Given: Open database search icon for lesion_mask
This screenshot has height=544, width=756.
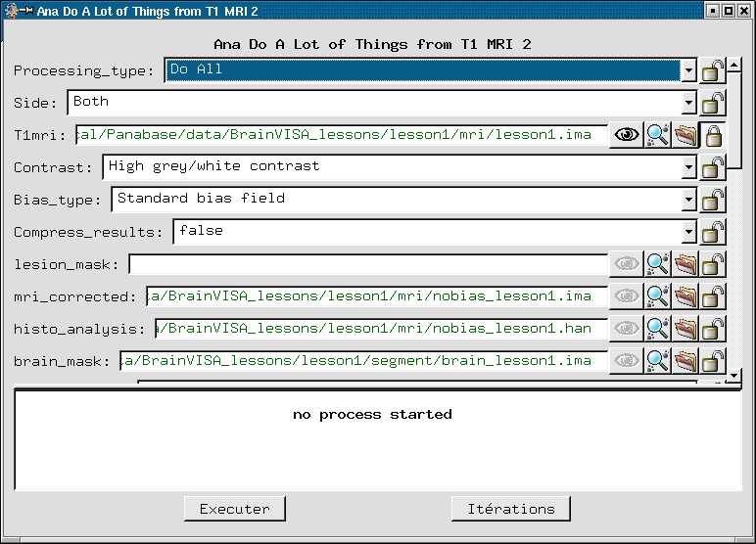Looking at the screenshot, I should click(657, 264).
